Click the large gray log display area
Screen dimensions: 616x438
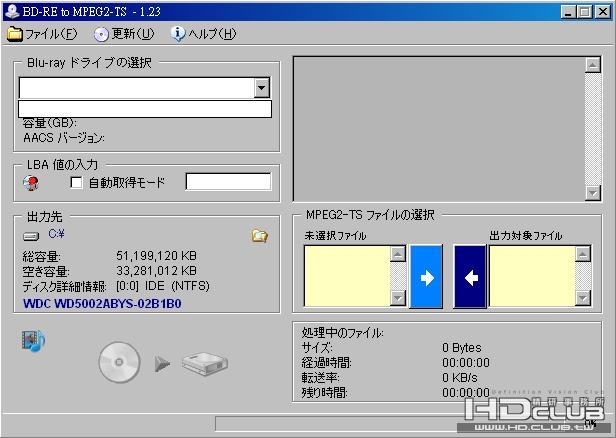tap(439, 129)
